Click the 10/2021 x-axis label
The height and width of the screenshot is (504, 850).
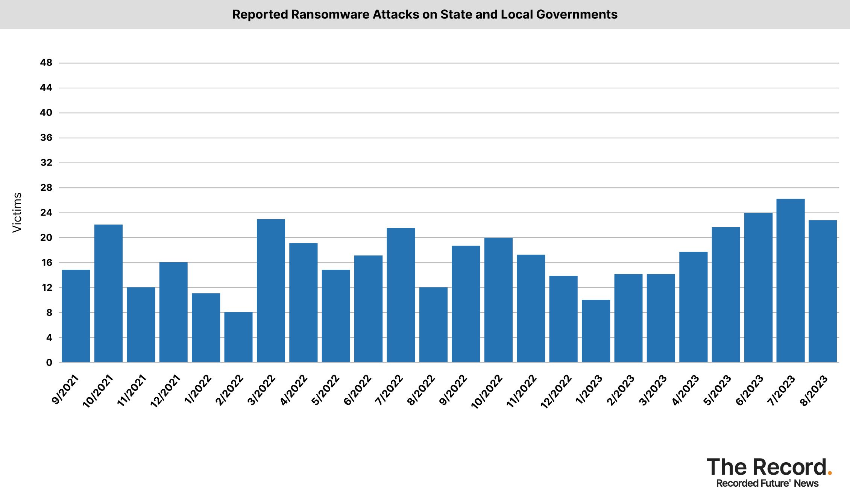click(x=97, y=391)
